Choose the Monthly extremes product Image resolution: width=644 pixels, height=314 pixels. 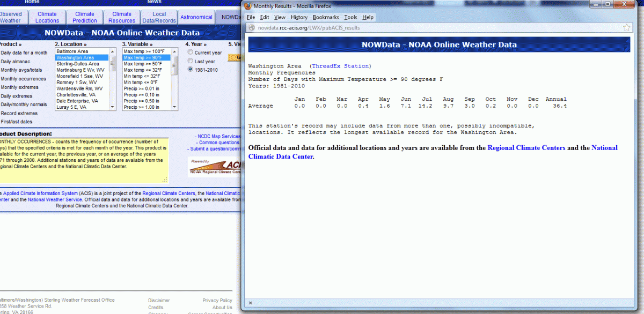click(19, 87)
